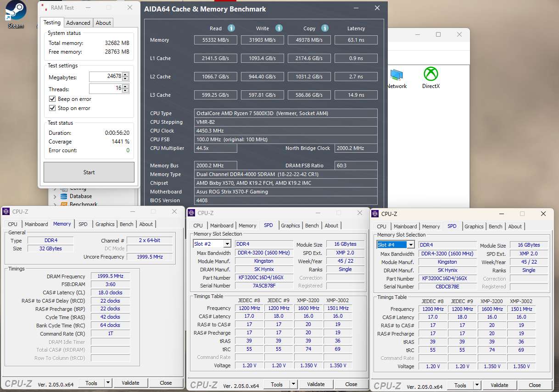This screenshot has height=392, width=559.
Task: Click the Slot #2 CPU-Z window title icon
Action: click(191, 213)
